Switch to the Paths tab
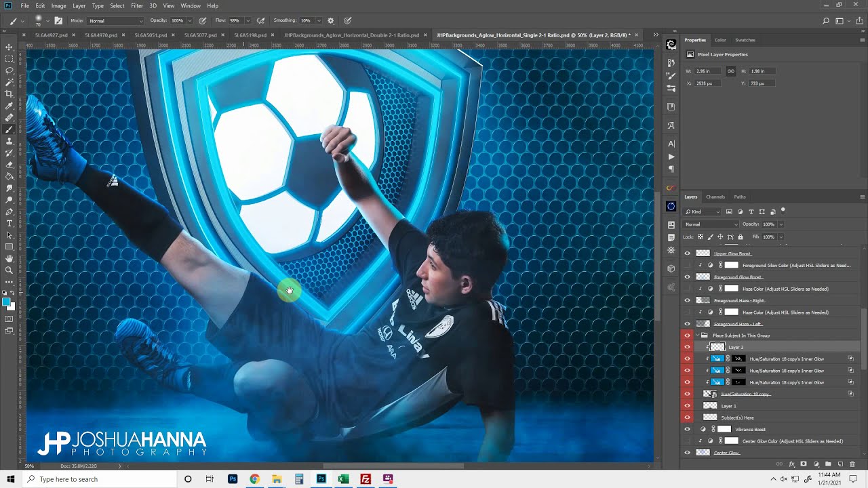This screenshot has width=868, height=488. tap(740, 197)
